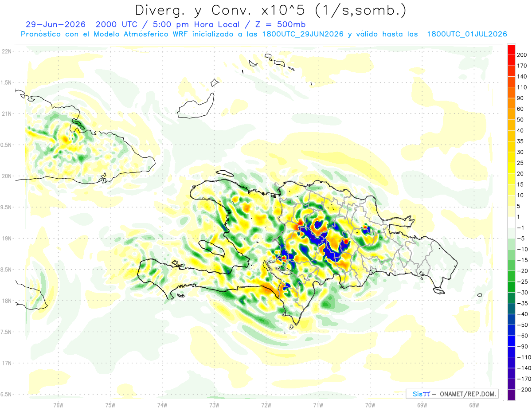The image size is (532, 411).
Task: Click the '20N' latitude label
Action: coord(7,176)
